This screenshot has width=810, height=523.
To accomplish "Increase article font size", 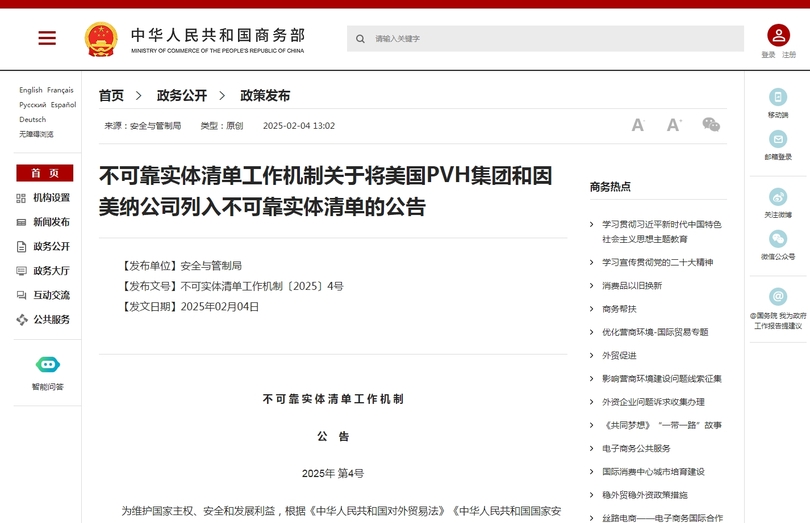I will point(674,125).
